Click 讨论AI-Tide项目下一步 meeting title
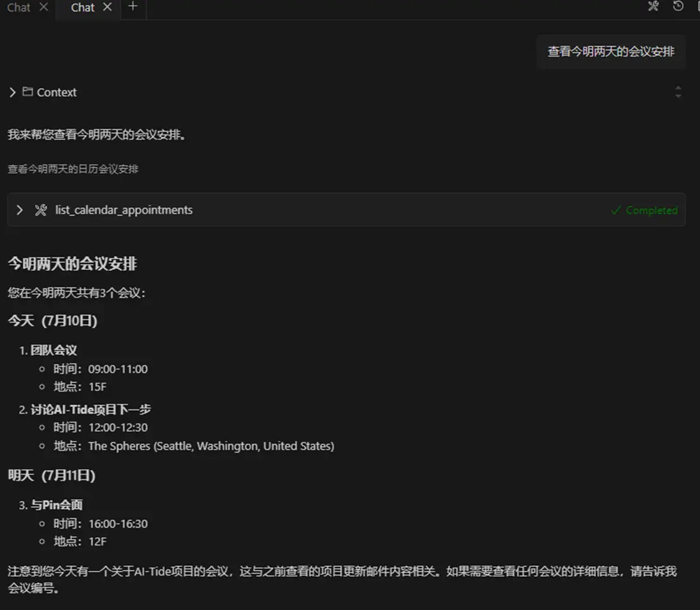 pyautogui.click(x=91, y=409)
